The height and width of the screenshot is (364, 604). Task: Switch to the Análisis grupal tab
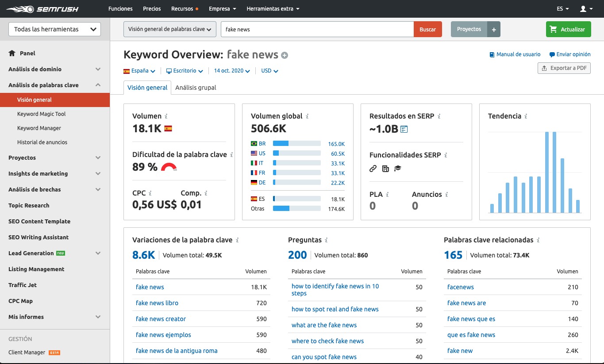pyautogui.click(x=196, y=88)
